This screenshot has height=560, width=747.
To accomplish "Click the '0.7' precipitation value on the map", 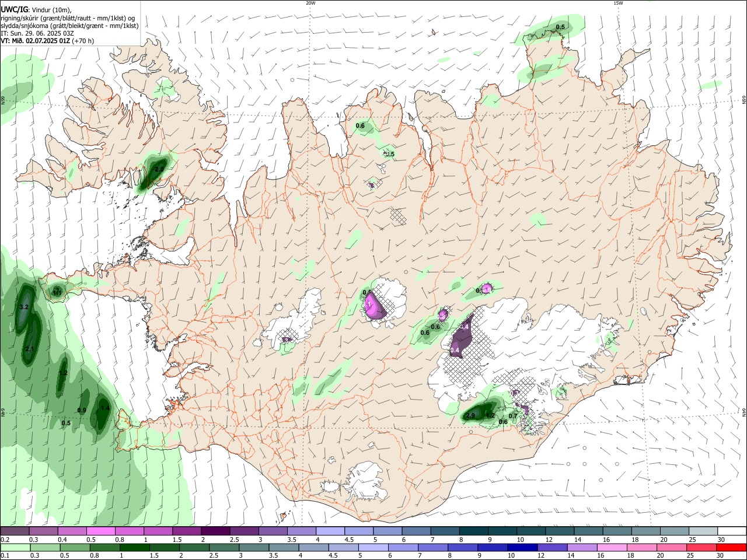I will click(513, 416).
